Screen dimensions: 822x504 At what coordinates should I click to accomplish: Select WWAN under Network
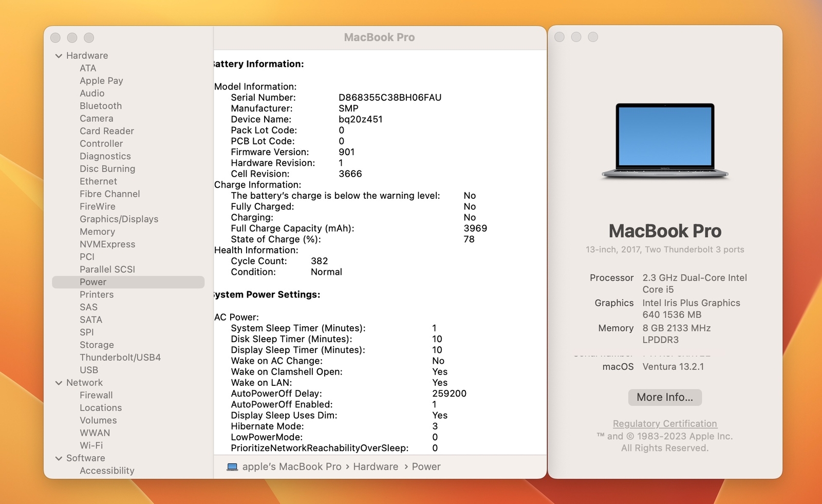coord(95,433)
